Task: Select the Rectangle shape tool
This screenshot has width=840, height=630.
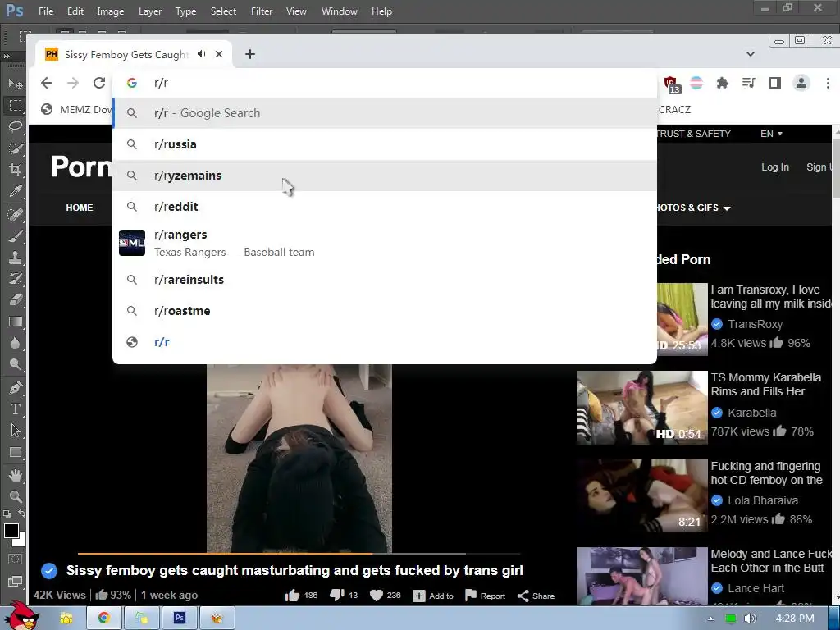Action: 15,452
